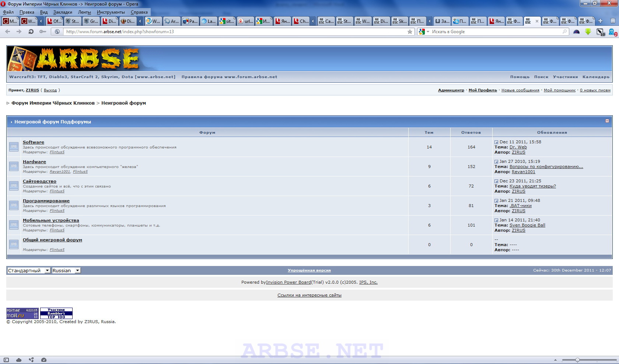Expand the tab stack arrow after the second Di... tab
Image resolution: width=619 pixels, height=364 pixels.
point(140,21)
